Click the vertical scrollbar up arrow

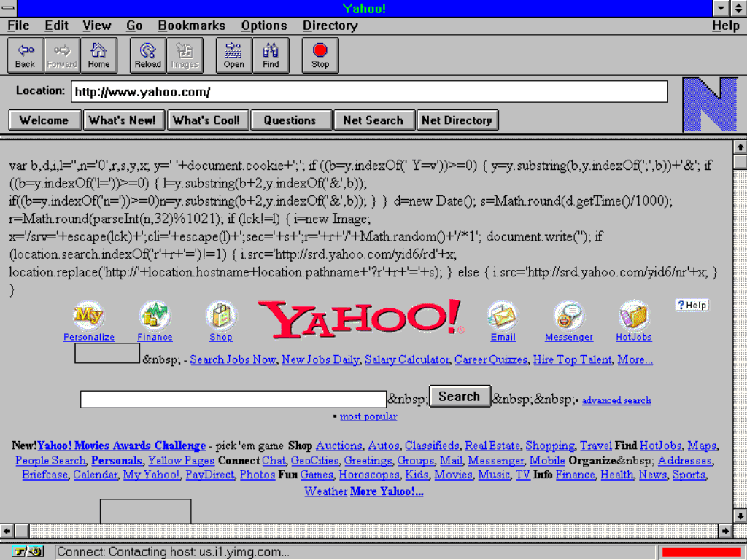740,147
